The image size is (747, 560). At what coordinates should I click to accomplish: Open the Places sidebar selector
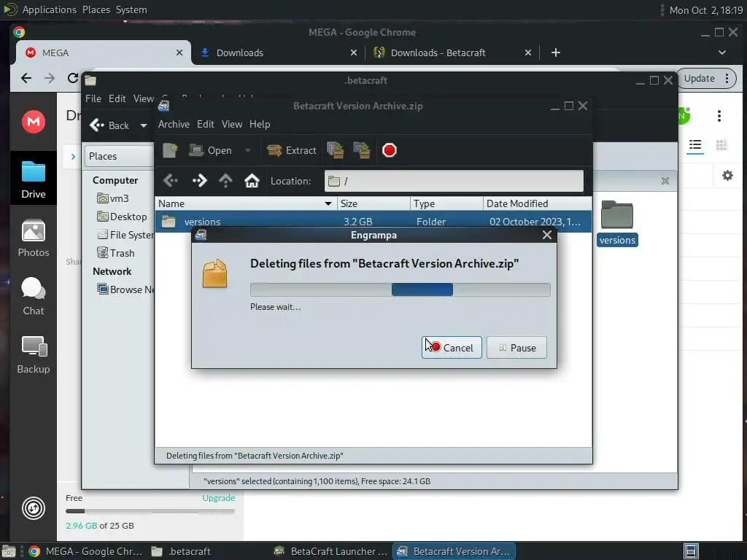(x=119, y=156)
